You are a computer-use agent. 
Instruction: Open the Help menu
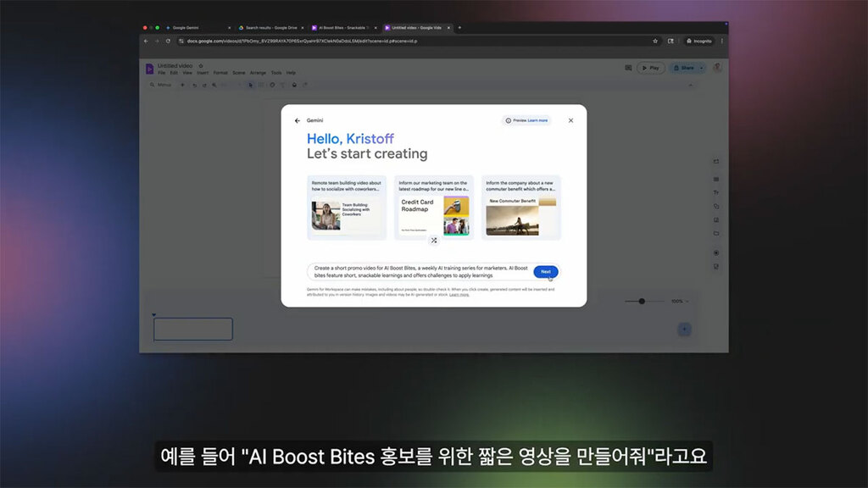292,73
